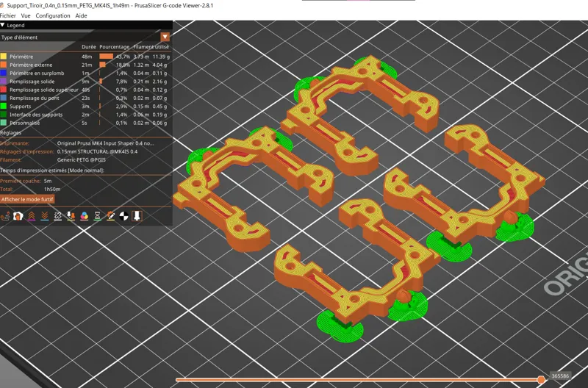Toggle Remplissage solide supérieur visibility row
Screen dimensions: 588x388
[x=85, y=90]
